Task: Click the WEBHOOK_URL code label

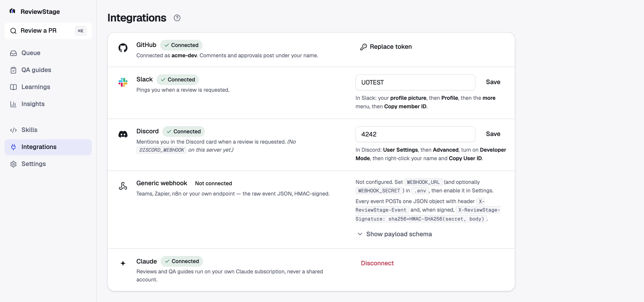Action: coord(423,182)
